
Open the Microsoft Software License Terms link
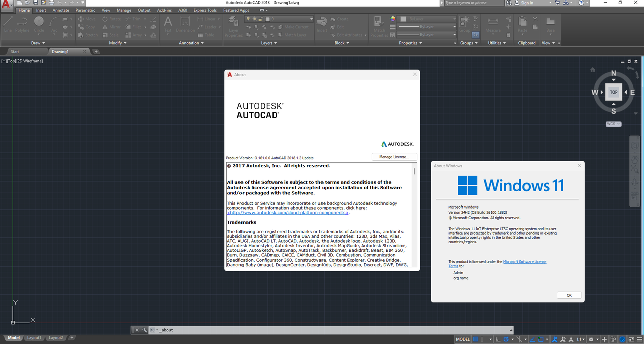(498, 264)
